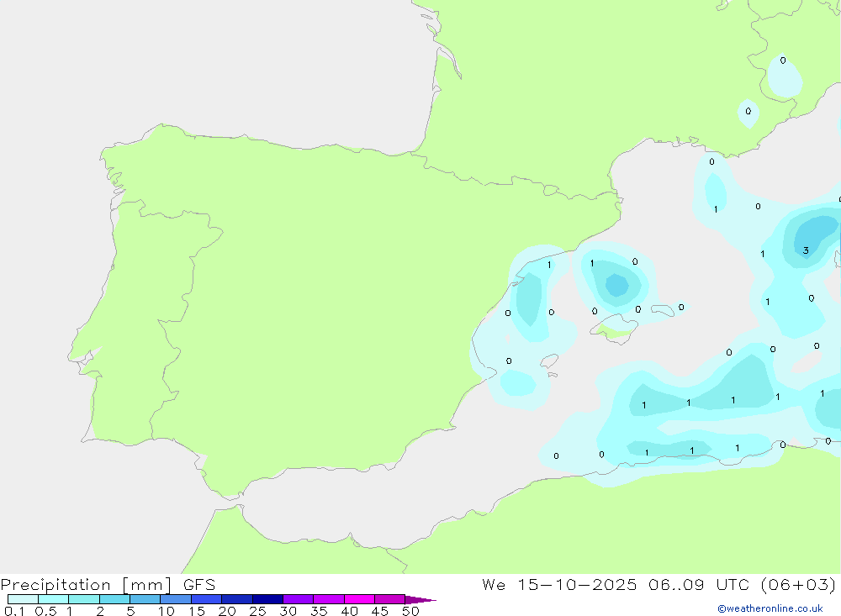Click the 'We 15-10-2025 06..09 UTC (06+03)' timestamp
841x616 pixels.
coord(659,585)
